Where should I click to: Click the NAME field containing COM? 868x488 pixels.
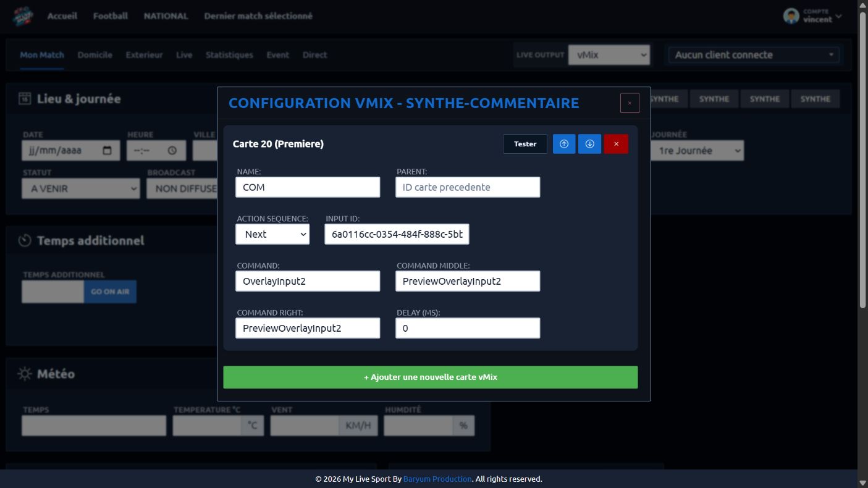point(308,187)
